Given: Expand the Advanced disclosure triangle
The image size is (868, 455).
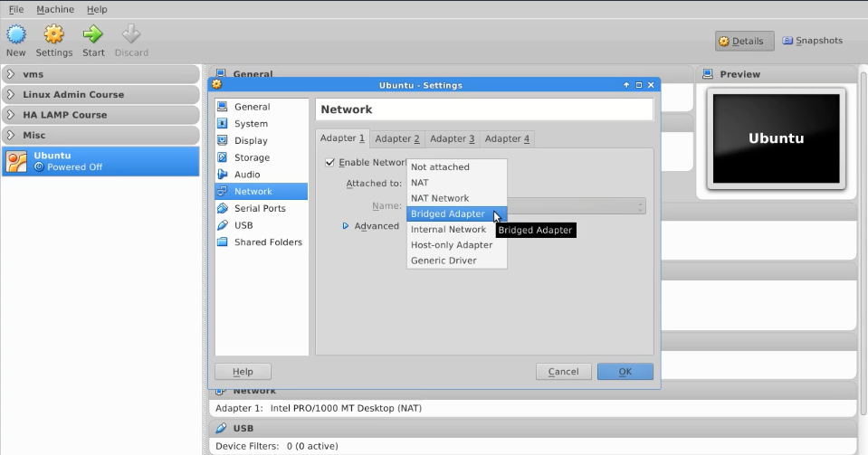Looking at the screenshot, I should click(346, 226).
